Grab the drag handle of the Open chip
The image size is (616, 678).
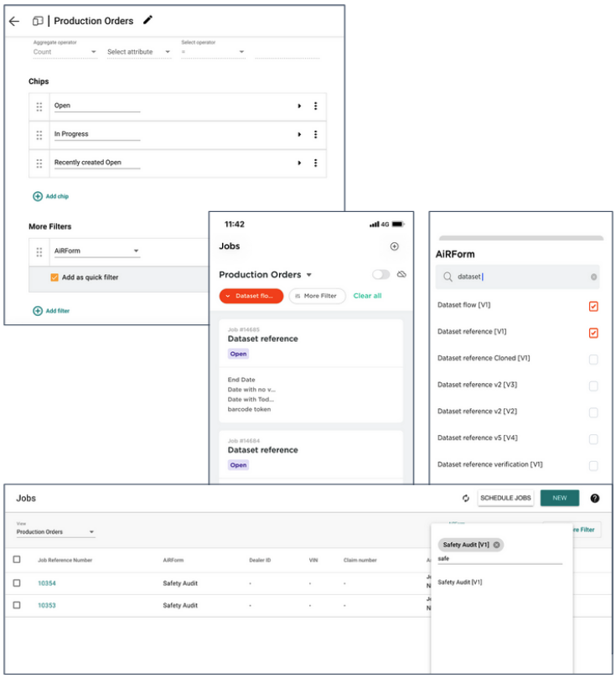[x=39, y=106]
